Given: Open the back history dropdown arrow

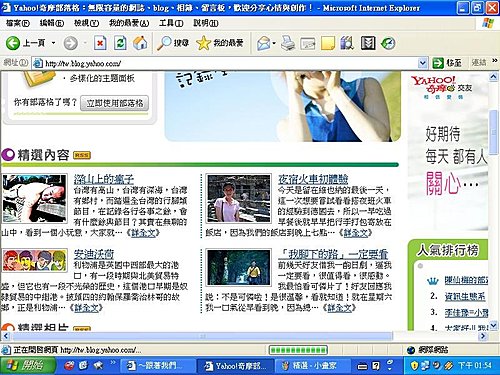Looking at the screenshot, I should click(x=53, y=43).
